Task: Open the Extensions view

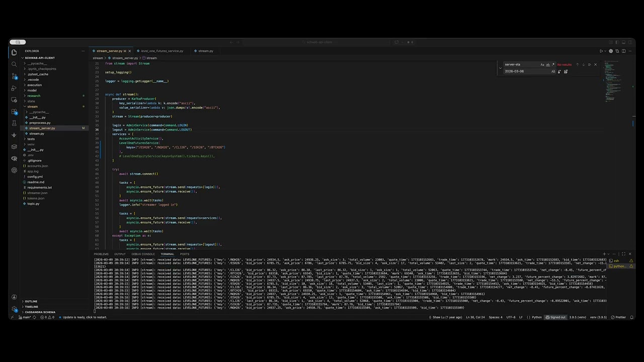Action: (14, 112)
